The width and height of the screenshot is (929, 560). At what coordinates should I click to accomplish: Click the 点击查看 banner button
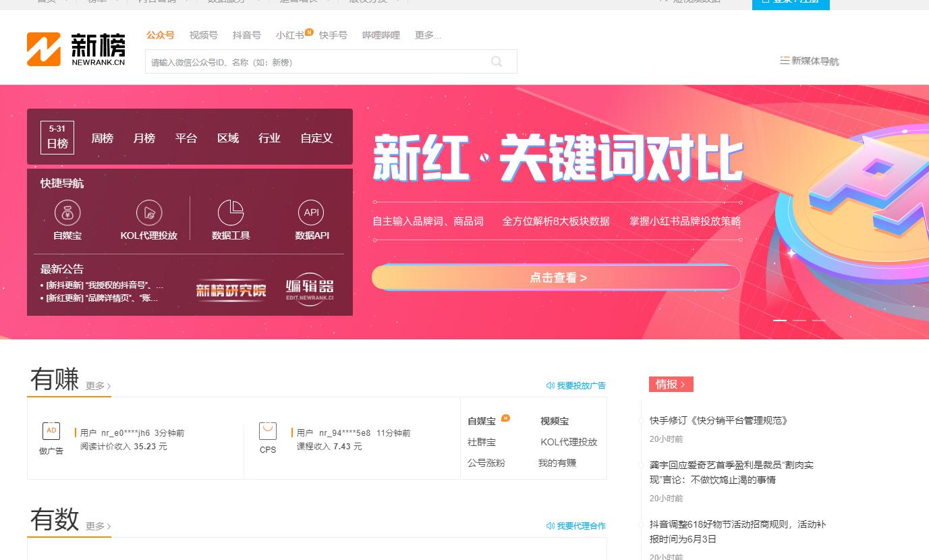[x=557, y=277]
